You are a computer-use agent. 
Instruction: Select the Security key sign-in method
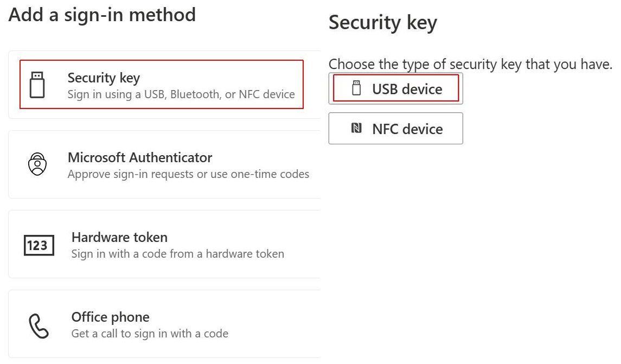click(164, 85)
